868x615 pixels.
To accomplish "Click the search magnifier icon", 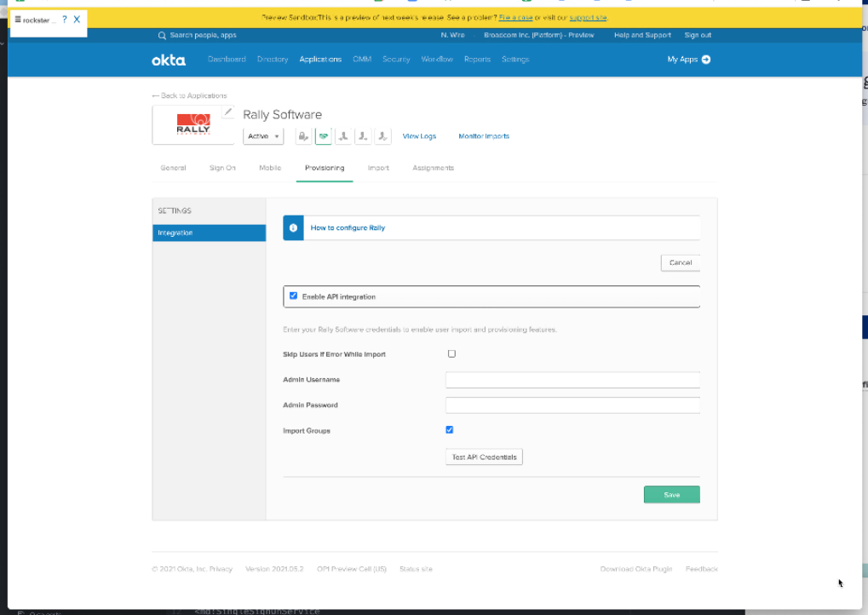I will click(162, 36).
